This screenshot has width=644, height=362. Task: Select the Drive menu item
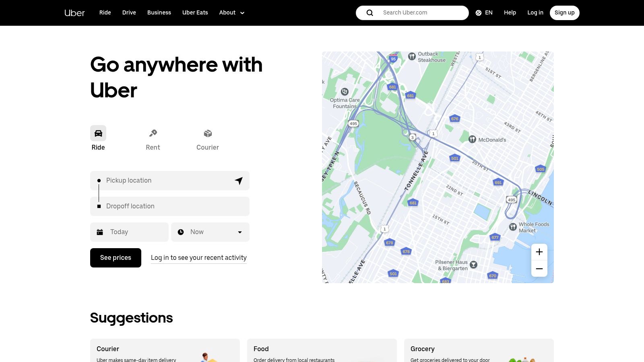tap(129, 12)
